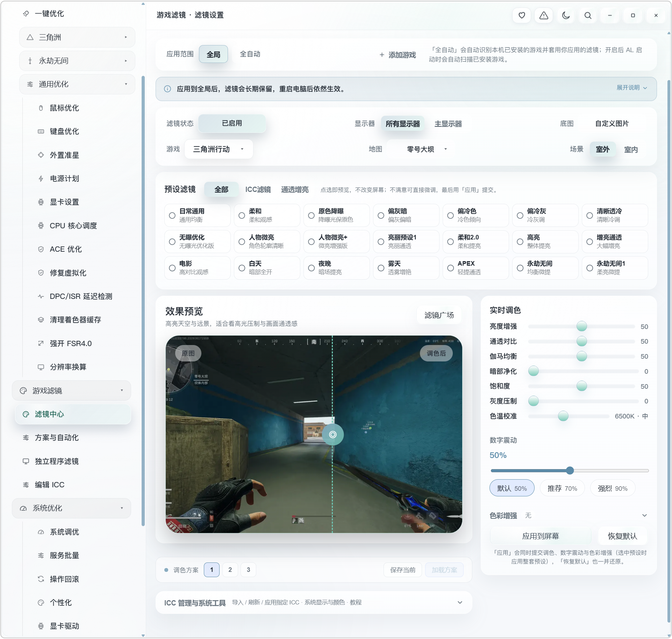Click the DPC/ISR 延迟检测 pulse icon

41,296
